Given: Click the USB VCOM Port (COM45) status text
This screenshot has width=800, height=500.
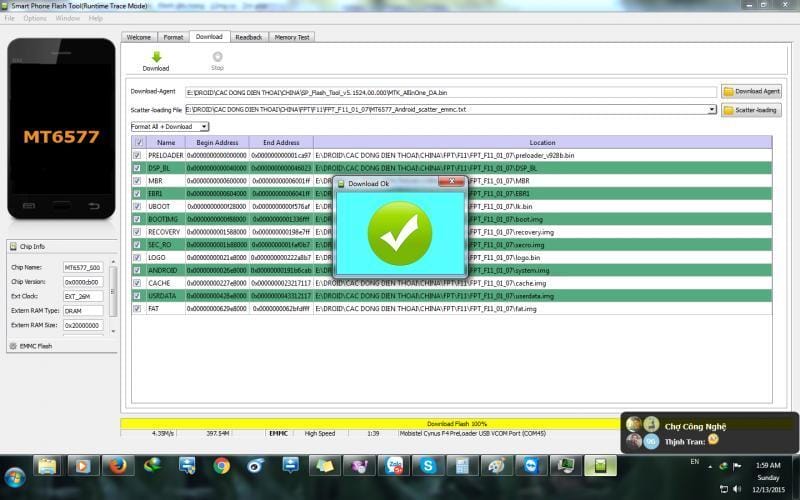Looking at the screenshot, I should point(472,433).
